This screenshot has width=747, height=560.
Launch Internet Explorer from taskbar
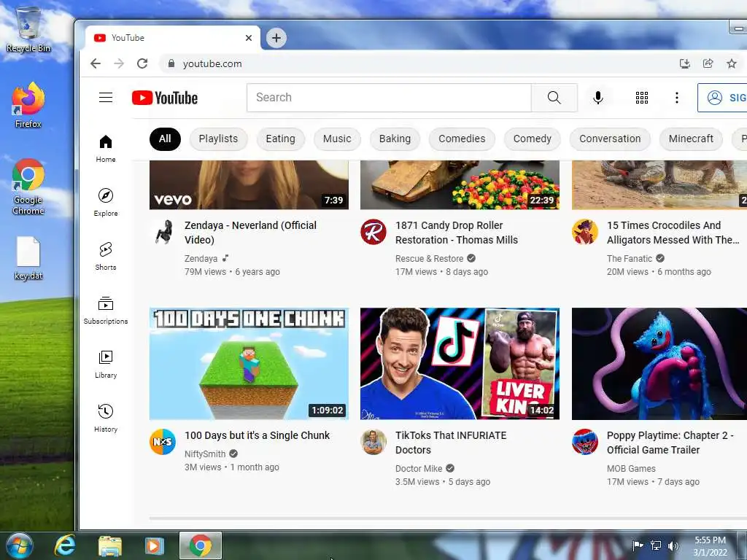(64, 545)
